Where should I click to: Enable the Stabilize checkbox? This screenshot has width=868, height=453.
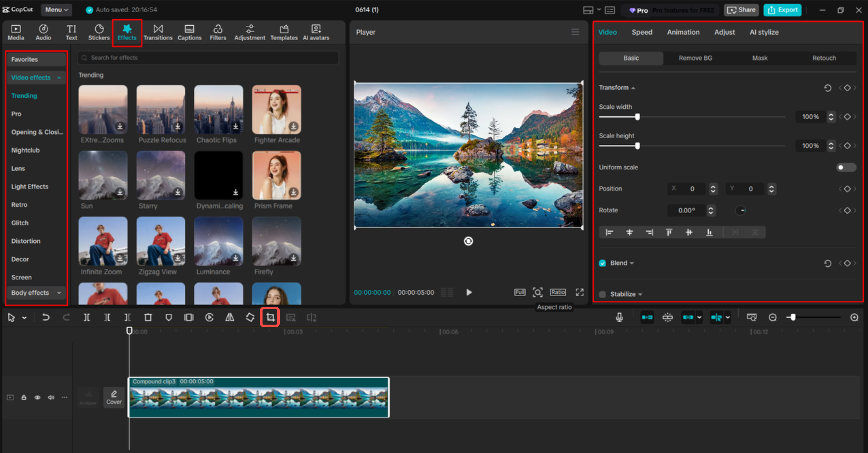pos(602,294)
